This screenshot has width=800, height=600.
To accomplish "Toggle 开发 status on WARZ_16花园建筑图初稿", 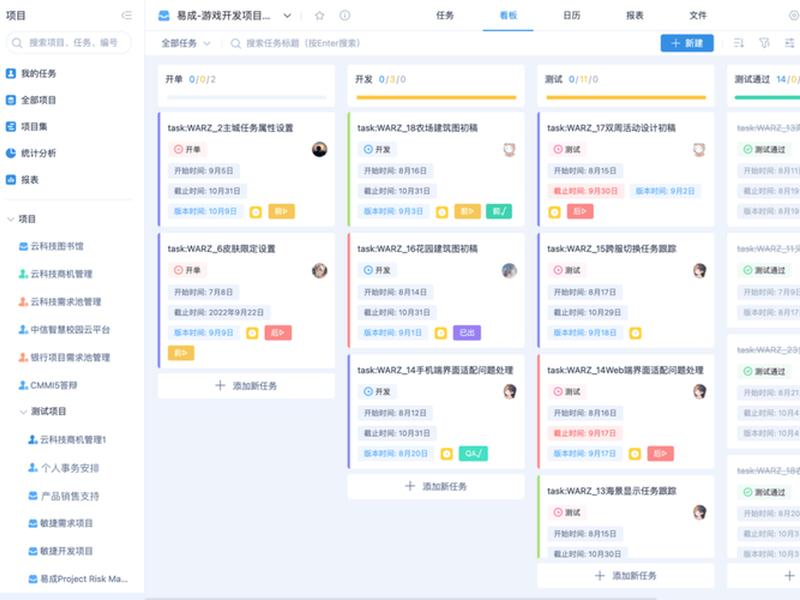I will tap(377, 270).
